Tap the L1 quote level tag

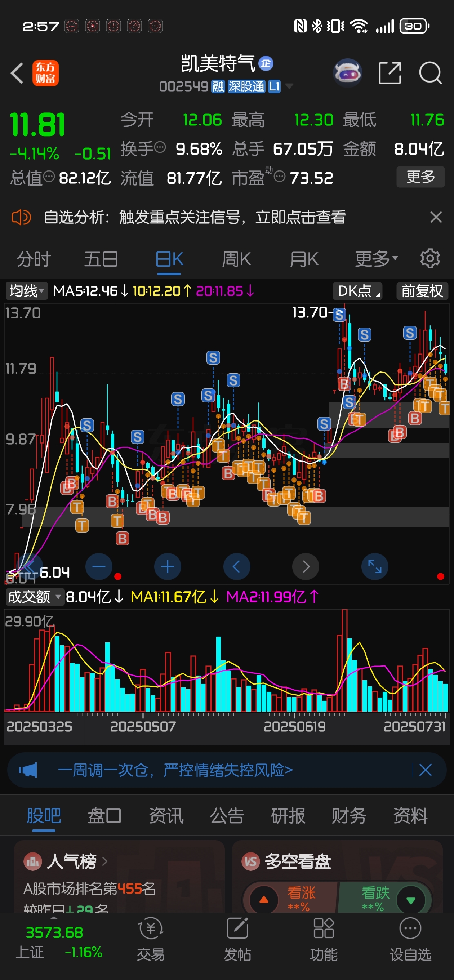coord(274,86)
